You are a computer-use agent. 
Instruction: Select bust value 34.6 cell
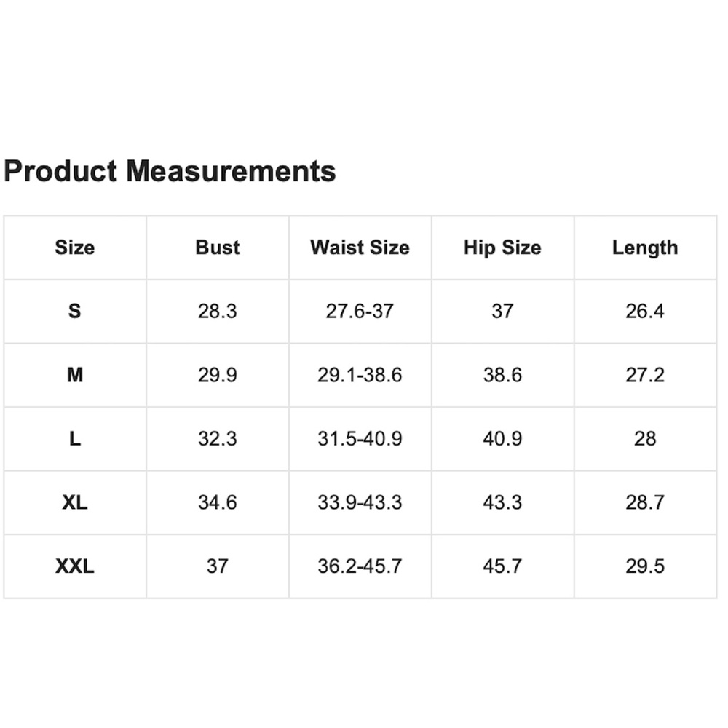tap(217, 502)
